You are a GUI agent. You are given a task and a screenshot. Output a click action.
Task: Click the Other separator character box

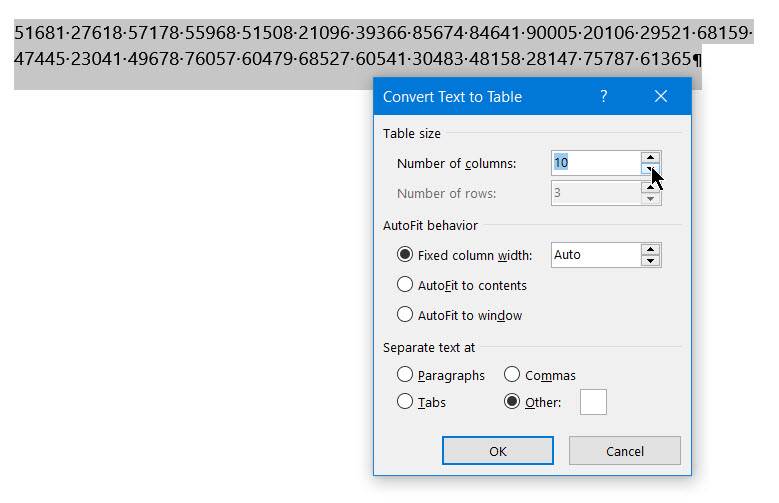pyautogui.click(x=593, y=402)
